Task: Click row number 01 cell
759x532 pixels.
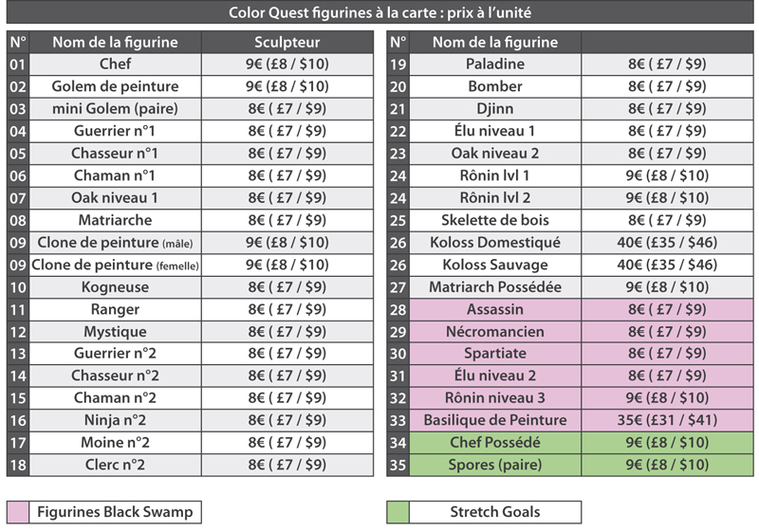Action: pos(18,64)
